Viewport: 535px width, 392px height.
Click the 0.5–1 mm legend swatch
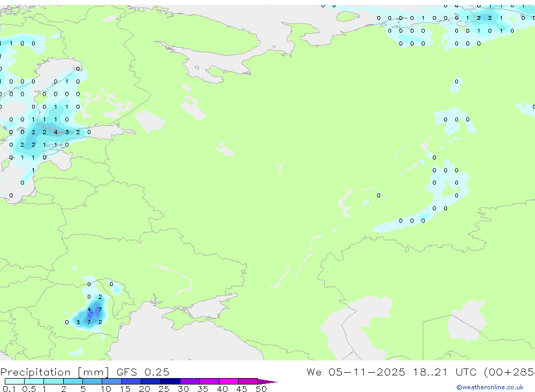point(34,381)
